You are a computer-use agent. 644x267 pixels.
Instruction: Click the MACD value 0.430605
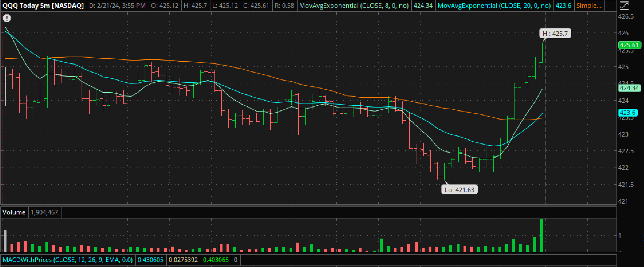[x=150, y=260]
